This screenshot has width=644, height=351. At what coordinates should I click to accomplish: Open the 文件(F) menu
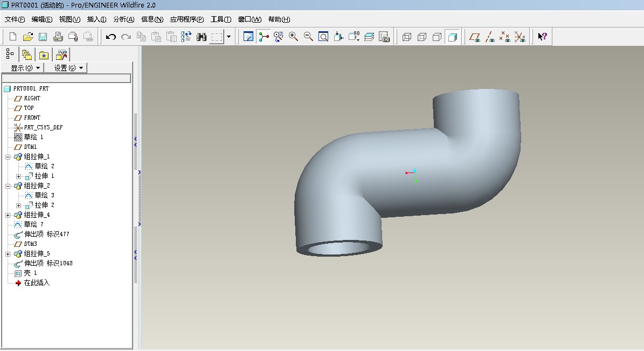(15, 19)
